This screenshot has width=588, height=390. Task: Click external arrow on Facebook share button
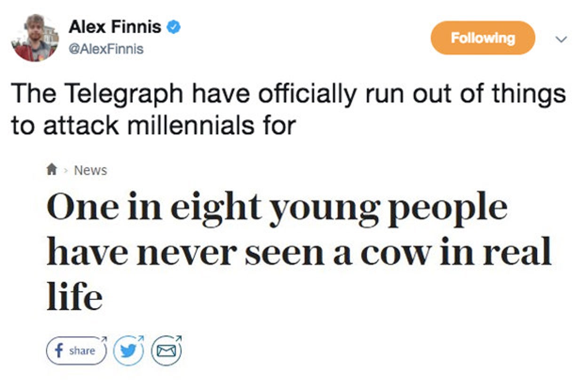(x=104, y=338)
